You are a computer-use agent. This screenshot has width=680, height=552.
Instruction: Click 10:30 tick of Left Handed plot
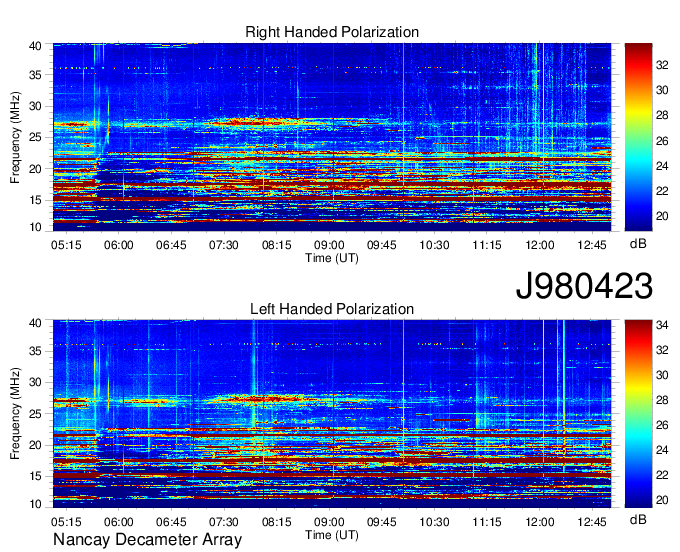pyautogui.click(x=434, y=522)
